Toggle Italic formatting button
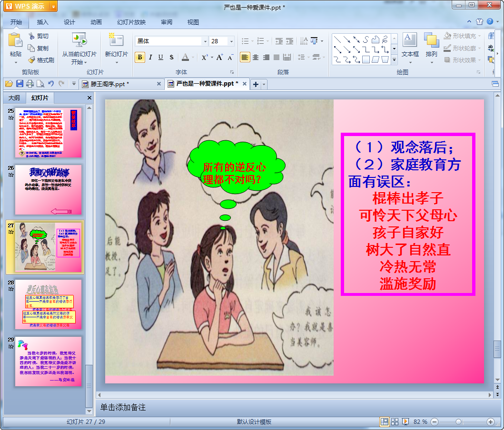 (x=150, y=58)
